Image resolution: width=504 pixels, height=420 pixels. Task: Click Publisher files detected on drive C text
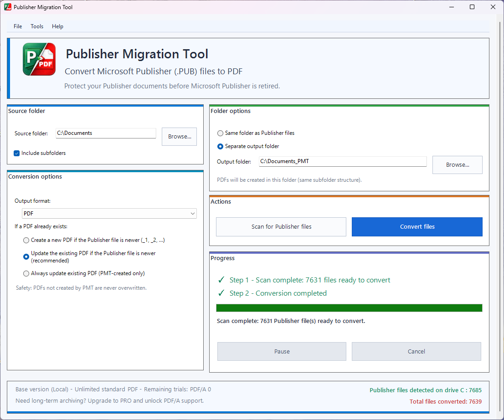[426, 390]
